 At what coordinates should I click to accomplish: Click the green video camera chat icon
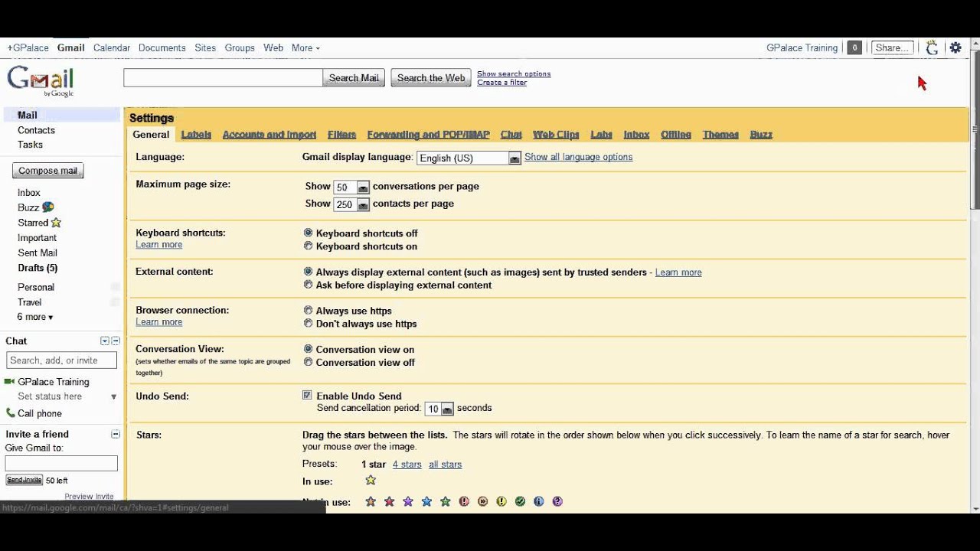click(10, 381)
